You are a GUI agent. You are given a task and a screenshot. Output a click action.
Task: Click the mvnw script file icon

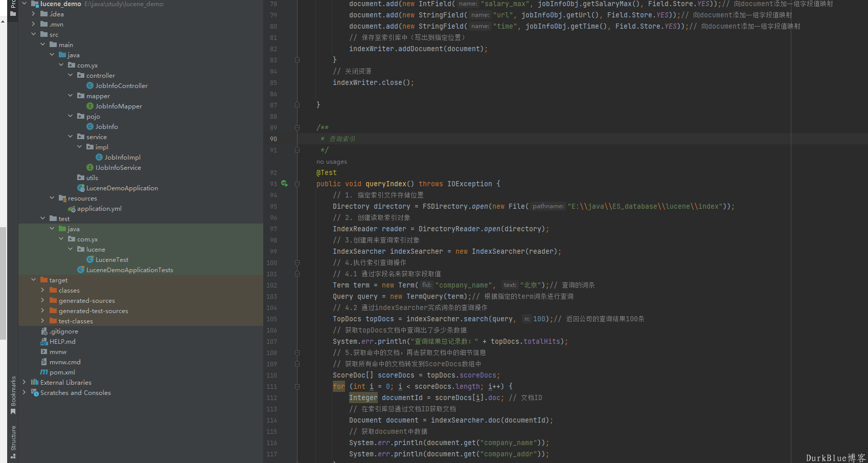pos(44,352)
